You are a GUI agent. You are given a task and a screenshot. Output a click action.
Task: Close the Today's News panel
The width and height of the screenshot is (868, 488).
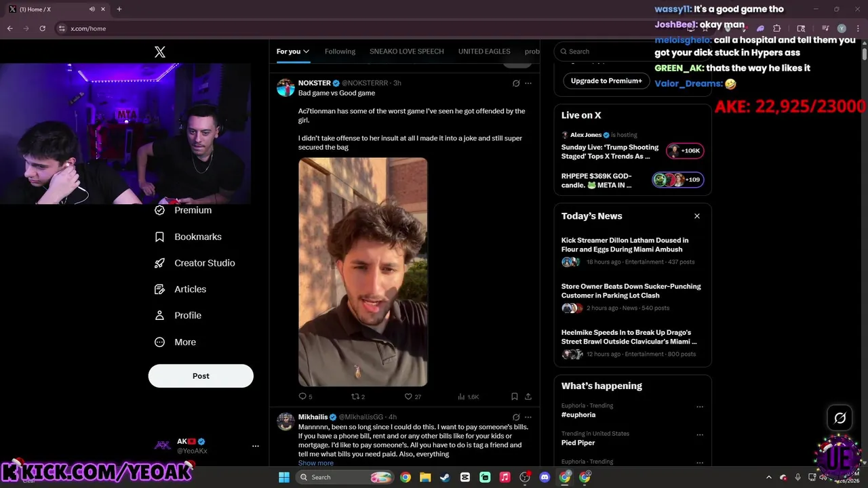[696, 216]
